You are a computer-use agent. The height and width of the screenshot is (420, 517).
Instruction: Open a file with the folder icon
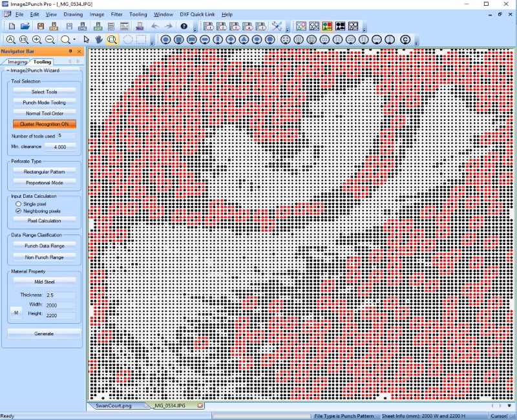tap(25, 26)
